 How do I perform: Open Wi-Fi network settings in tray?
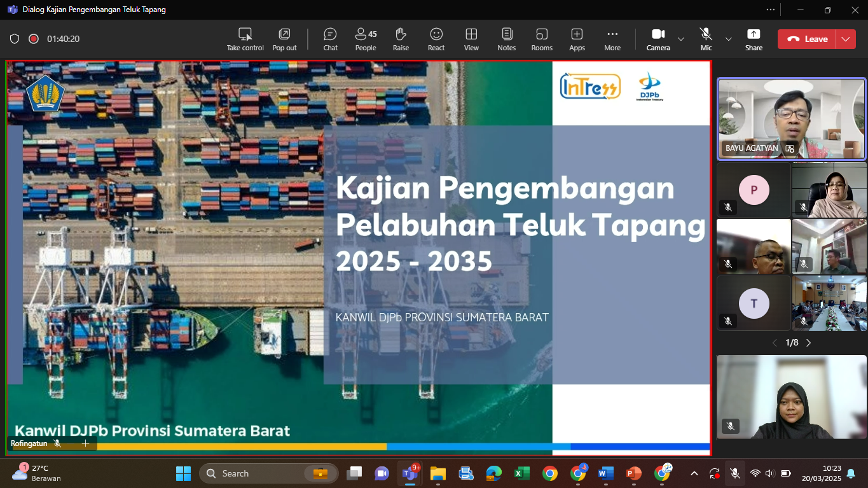point(755,473)
